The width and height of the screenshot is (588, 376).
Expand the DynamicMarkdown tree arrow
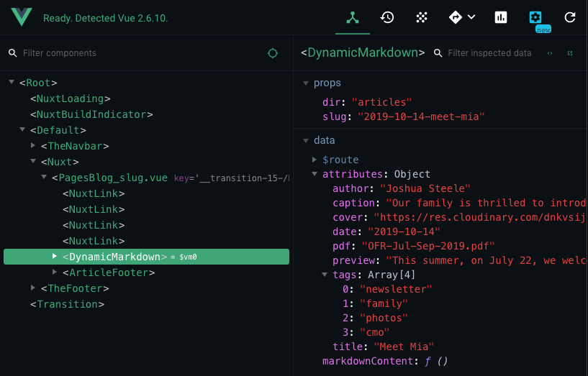(x=55, y=256)
